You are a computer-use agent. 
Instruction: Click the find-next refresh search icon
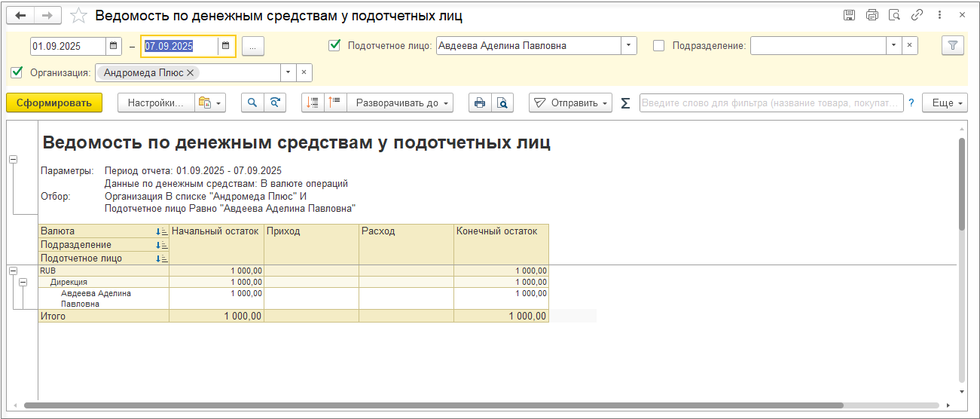tap(275, 103)
